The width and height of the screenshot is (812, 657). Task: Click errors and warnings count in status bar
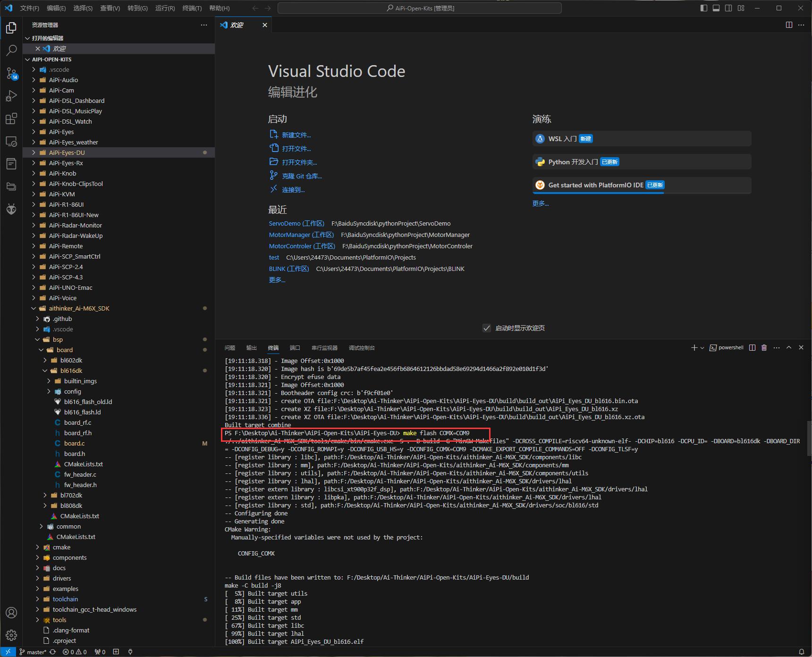pyautogui.click(x=75, y=652)
